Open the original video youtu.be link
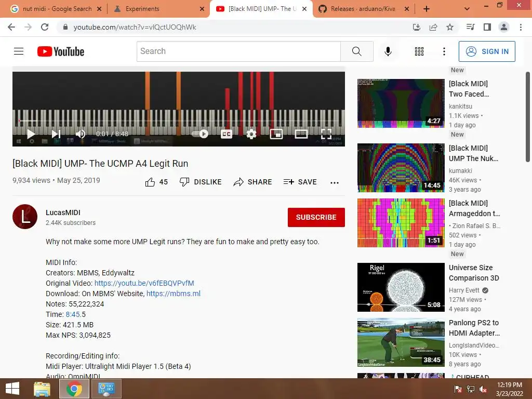The image size is (532, 399). [144, 283]
